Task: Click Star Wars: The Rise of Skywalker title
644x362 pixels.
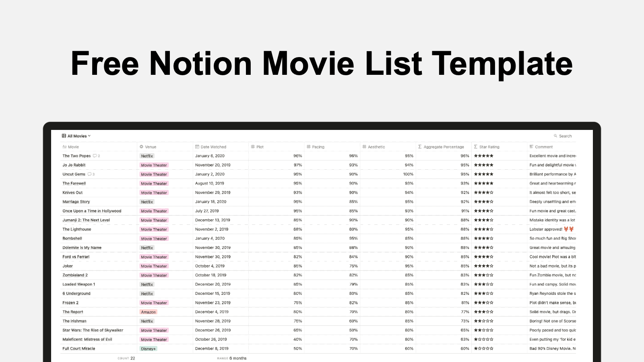Action: coord(93,330)
